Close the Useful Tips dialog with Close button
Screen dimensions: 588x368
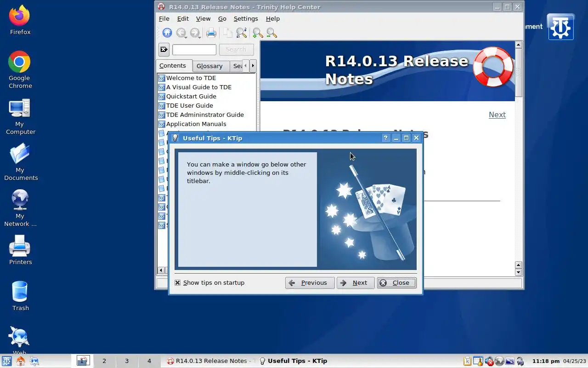[x=396, y=283]
